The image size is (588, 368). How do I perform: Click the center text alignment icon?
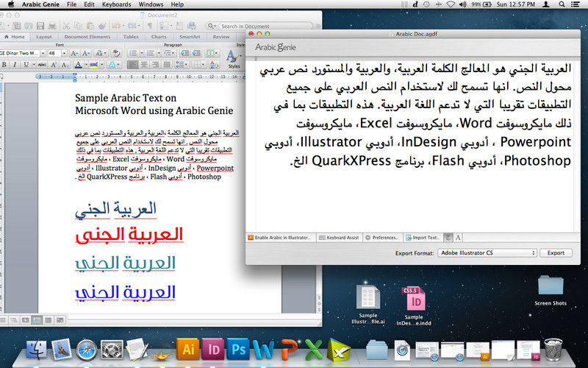point(143,65)
